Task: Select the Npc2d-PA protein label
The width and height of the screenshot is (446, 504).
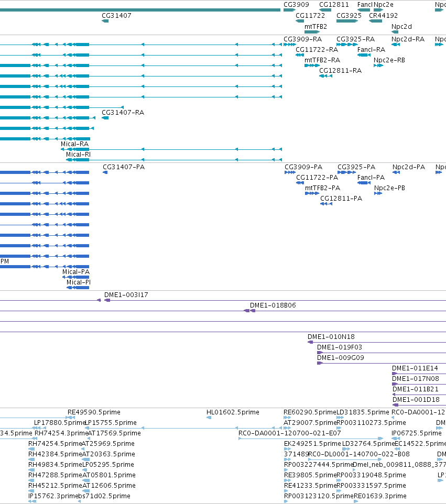Action: coord(409,167)
